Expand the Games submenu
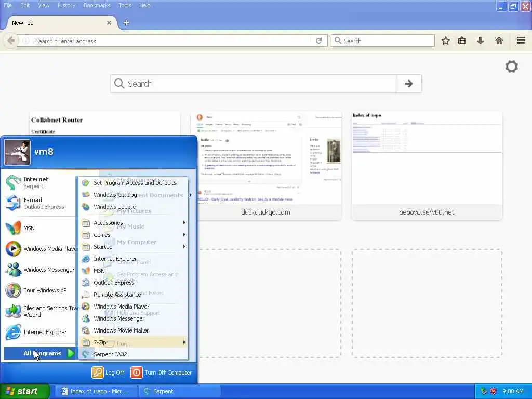This screenshot has width=532, height=399. click(x=134, y=235)
